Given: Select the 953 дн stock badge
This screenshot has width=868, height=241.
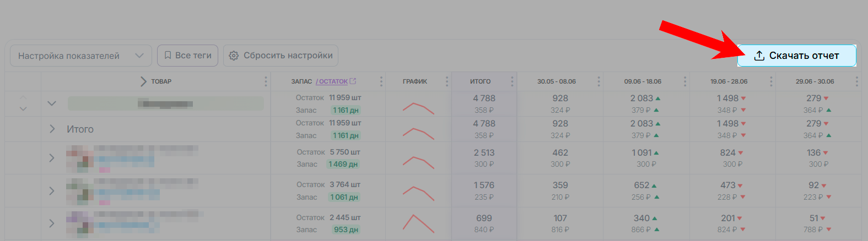Looking at the screenshot, I should point(346,229).
